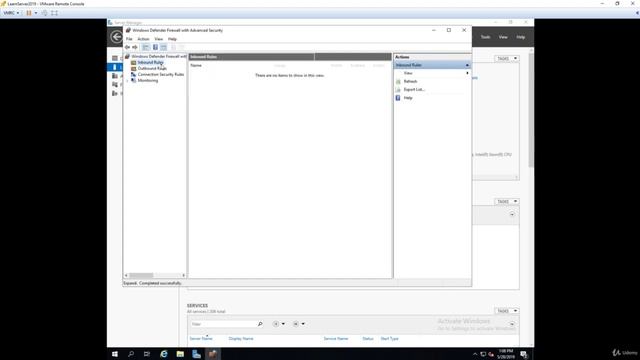
Task: Sort by the Name column header
Action: click(196, 65)
